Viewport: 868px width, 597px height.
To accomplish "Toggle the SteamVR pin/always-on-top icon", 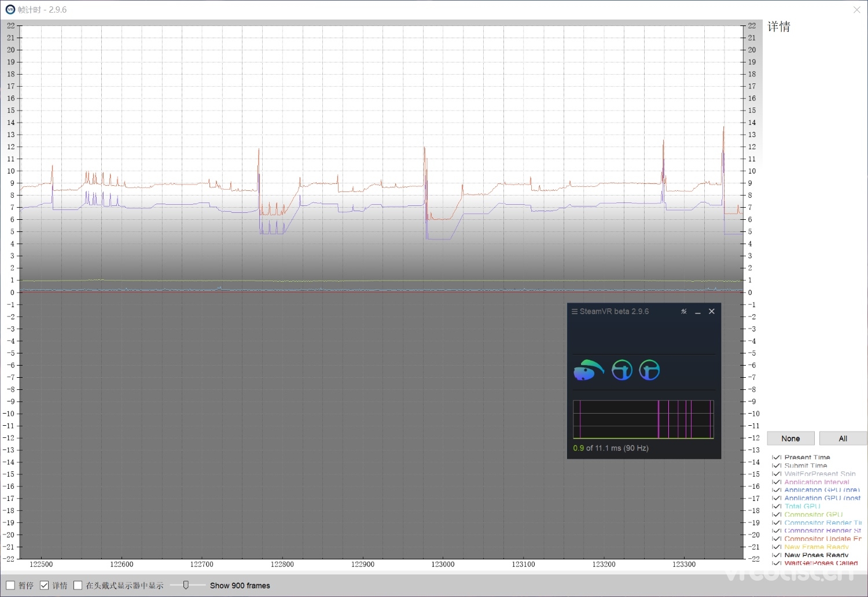I will (x=684, y=311).
